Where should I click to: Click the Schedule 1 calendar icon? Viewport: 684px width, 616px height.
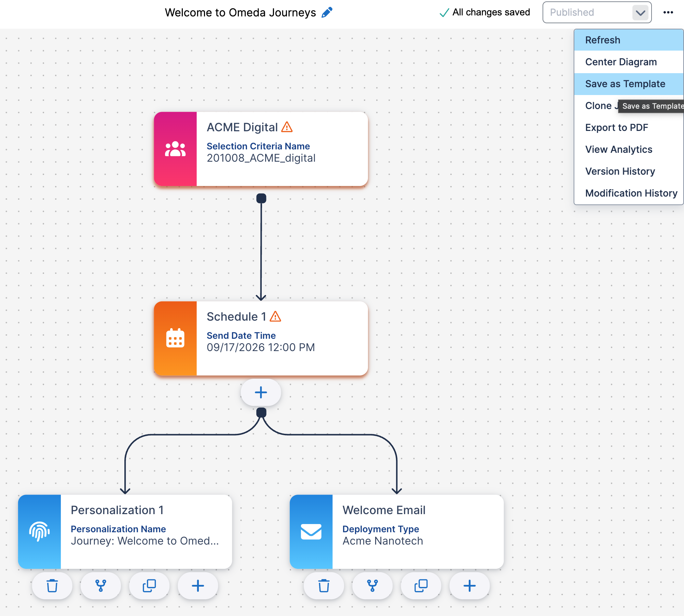(x=175, y=338)
